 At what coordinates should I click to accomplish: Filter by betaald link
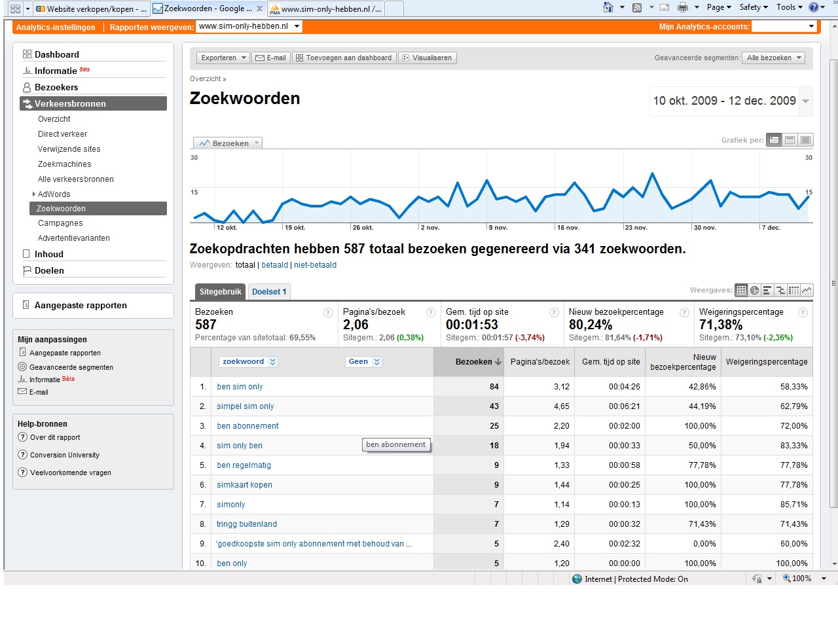tap(275, 265)
